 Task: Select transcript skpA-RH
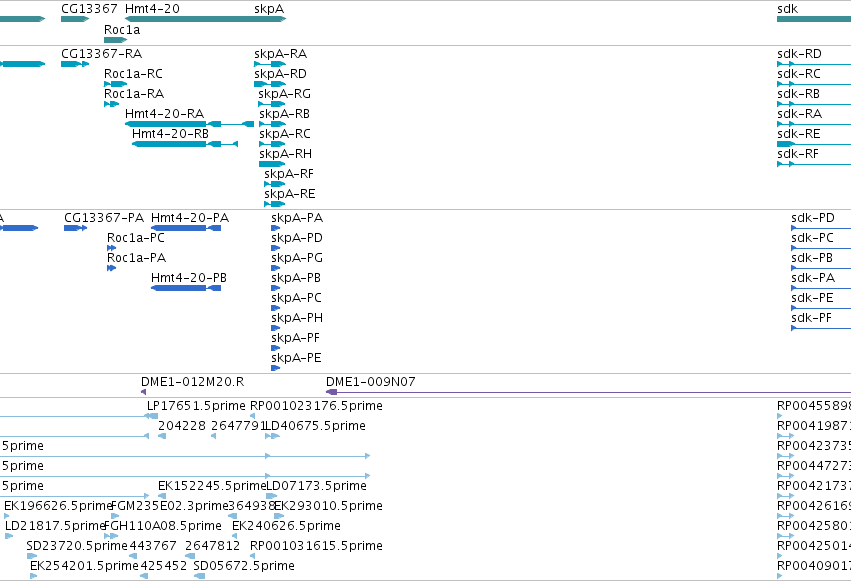tap(285, 154)
